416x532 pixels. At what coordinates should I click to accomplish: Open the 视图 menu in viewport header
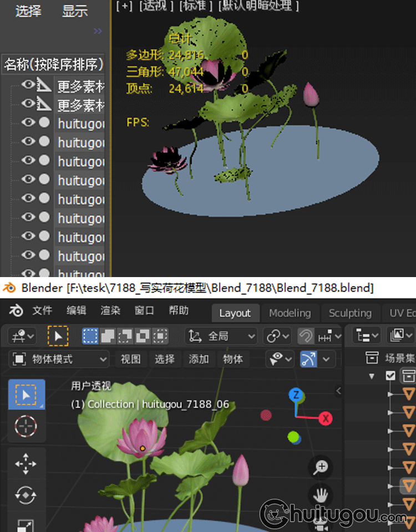pyautogui.click(x=131, y=359)
